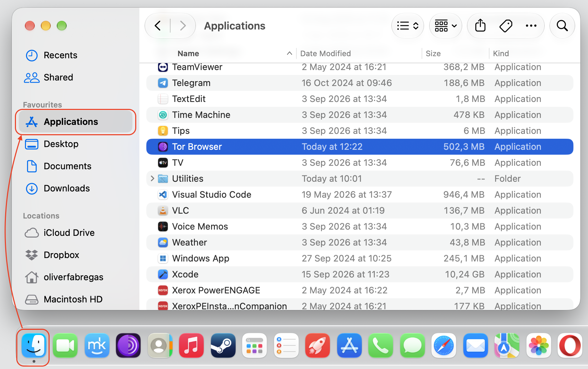Viewport: 588px width, 369px height.
Task: Click the Search magnifier icon
Action: [x=562, y=26]
